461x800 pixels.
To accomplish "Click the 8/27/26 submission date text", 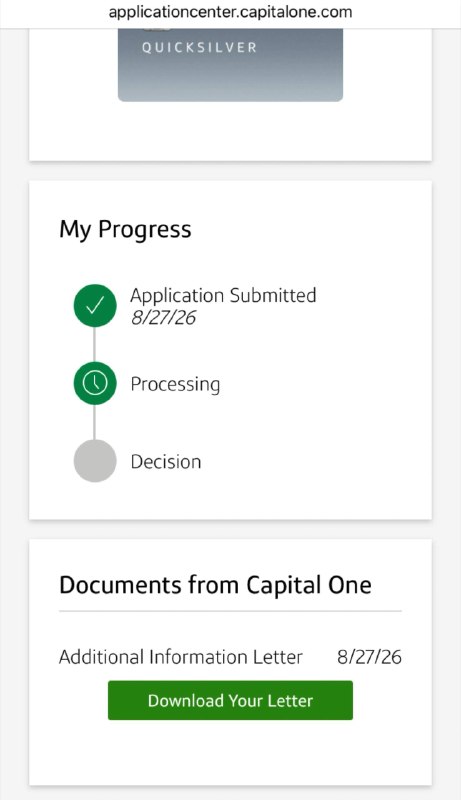I will coord(163,317).
